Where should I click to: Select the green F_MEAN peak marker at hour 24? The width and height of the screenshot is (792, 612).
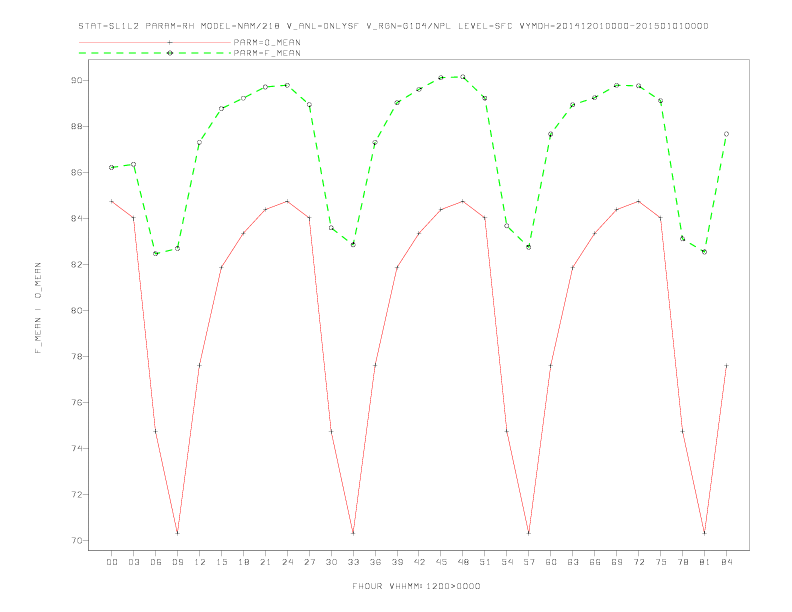[x=287, y=85]
